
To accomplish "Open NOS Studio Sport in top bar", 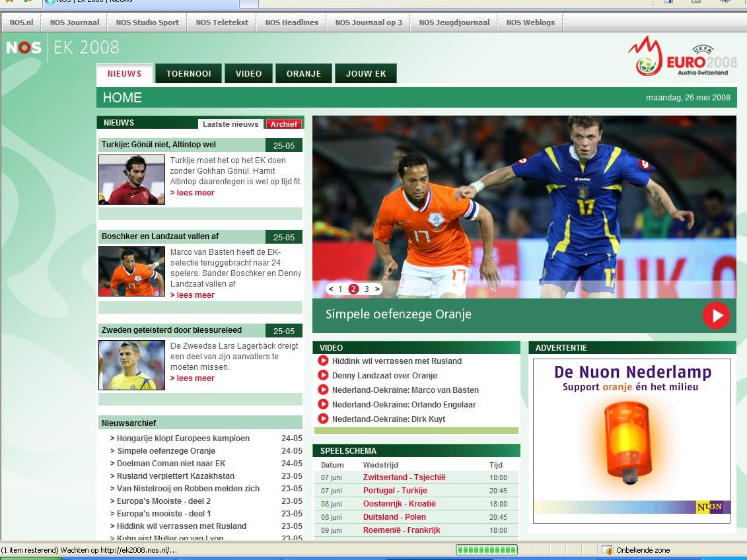I will click(148, 22).
